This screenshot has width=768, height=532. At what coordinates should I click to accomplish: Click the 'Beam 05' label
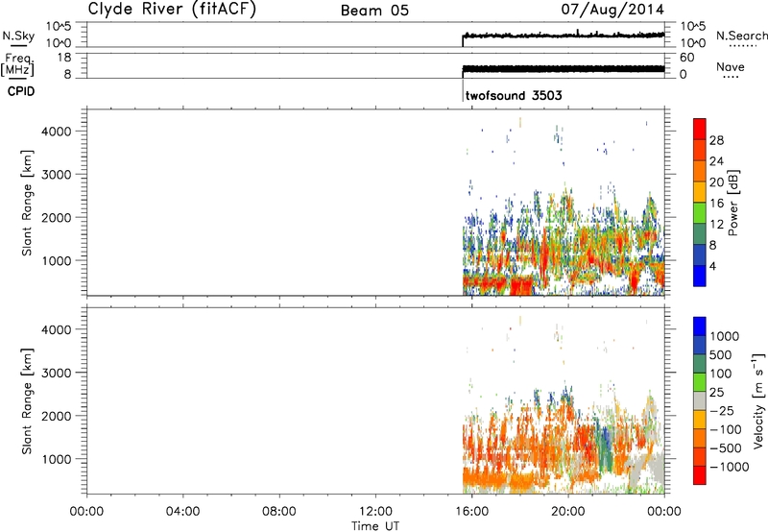pyautogui.click(x=374, y=11)
